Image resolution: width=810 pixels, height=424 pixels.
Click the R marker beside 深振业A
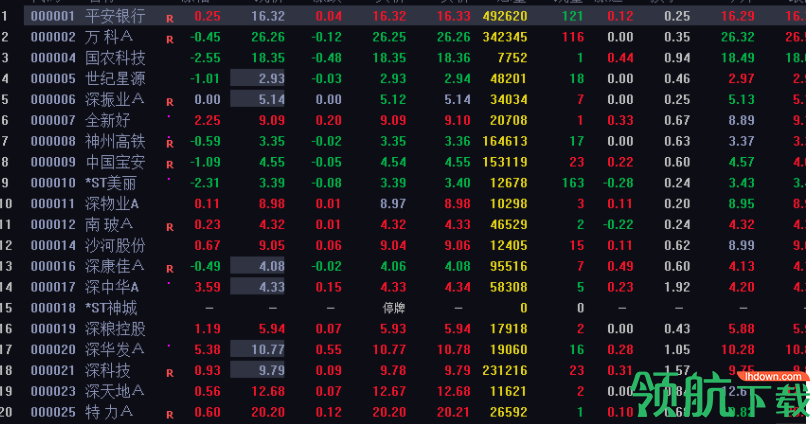[x=170, y=102]
